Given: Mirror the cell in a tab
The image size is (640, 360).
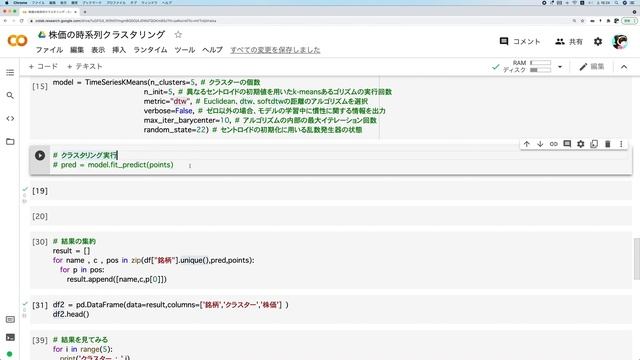Looking at the screenshot, I should (x=594, y=144).
